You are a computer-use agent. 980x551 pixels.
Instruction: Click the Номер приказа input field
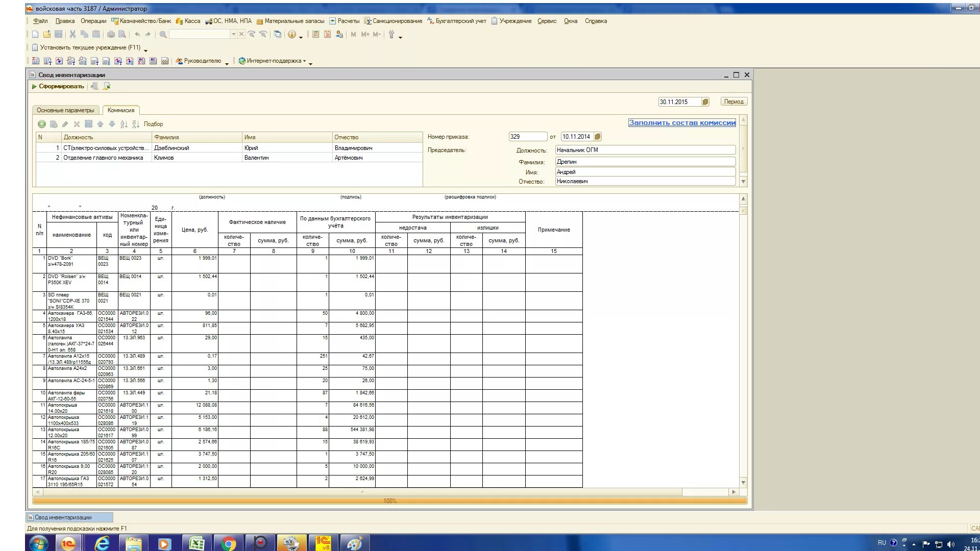coord(527,137)
